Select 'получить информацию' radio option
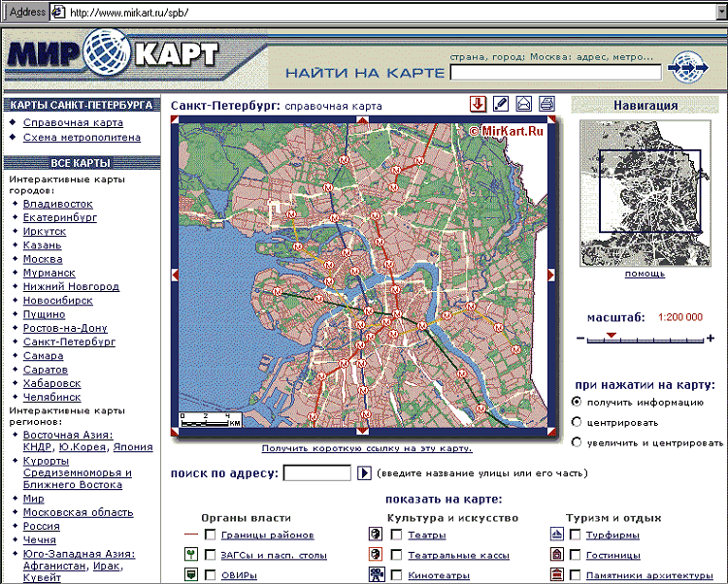Screen dimensions: 728x585 click(x=577, y=402)
